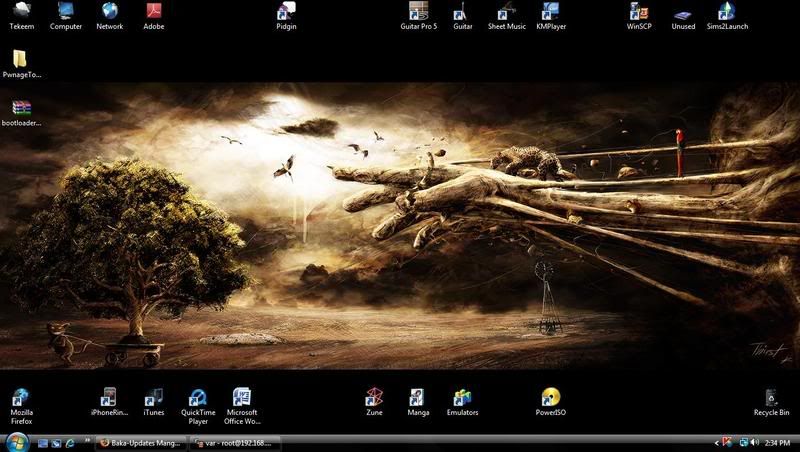Open the Recycle Bin

click(771, 402)
